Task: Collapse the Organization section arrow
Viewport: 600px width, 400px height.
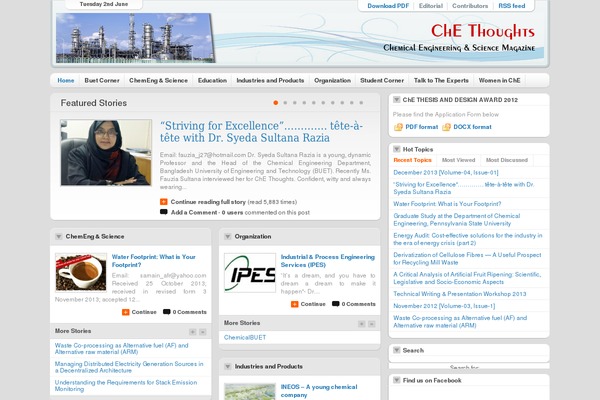Action: coord(227,237)
